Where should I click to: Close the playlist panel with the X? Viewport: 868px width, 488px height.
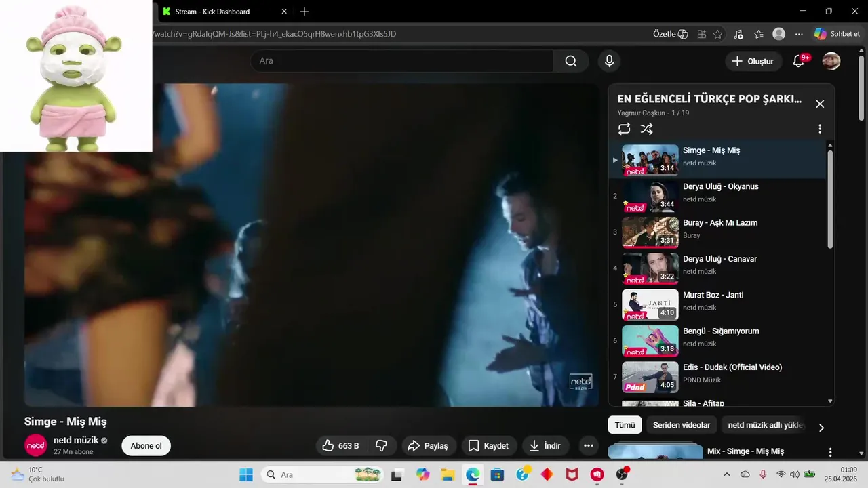click(820, 104)
